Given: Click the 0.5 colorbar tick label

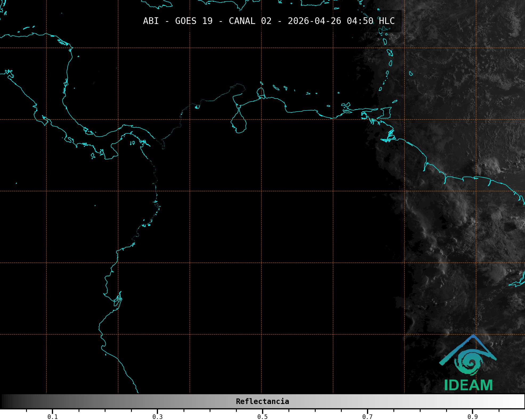Looking at the screenshot, I should pos(262,417).
